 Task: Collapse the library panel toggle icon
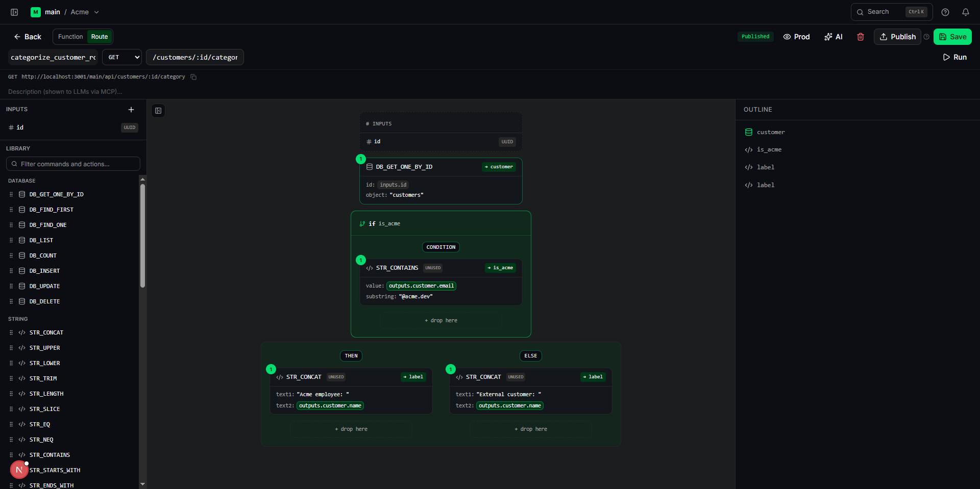coord(159,111)
